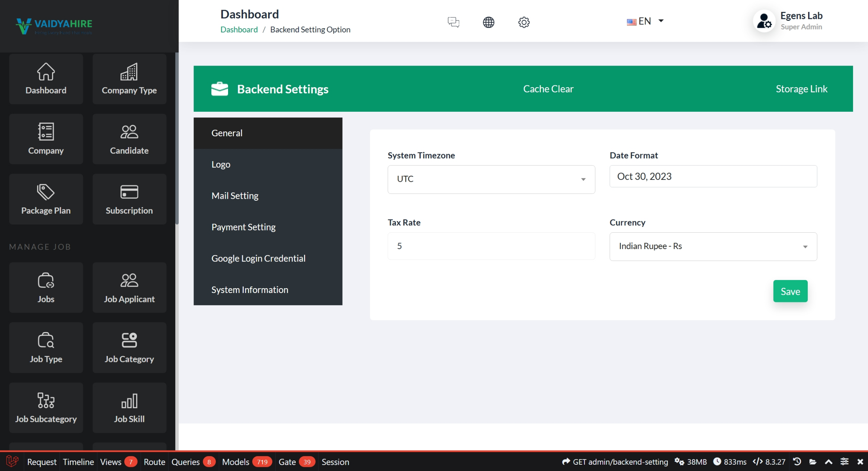The height and width of the screenshot is (471, 868).
Task: Open the EN language selector
Action: [x=645, y=21]
